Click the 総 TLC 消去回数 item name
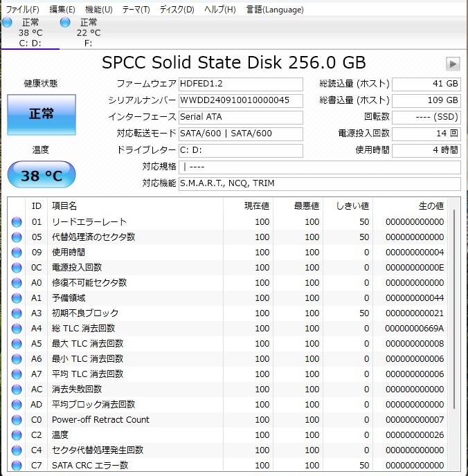The height and width of the screenshot is (476, 468). click(83, 329)
